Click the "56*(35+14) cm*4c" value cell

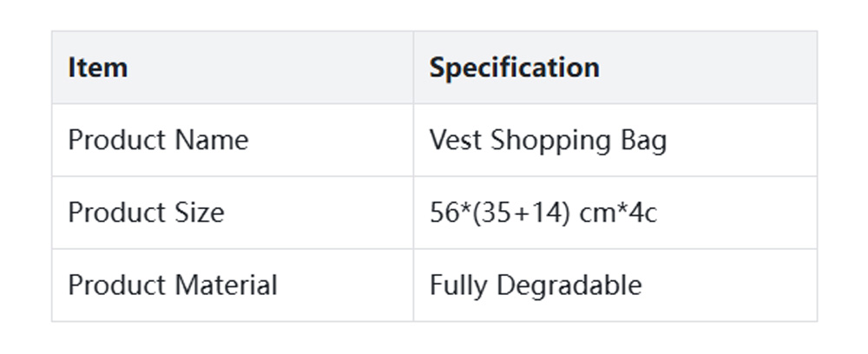[543, 213]
